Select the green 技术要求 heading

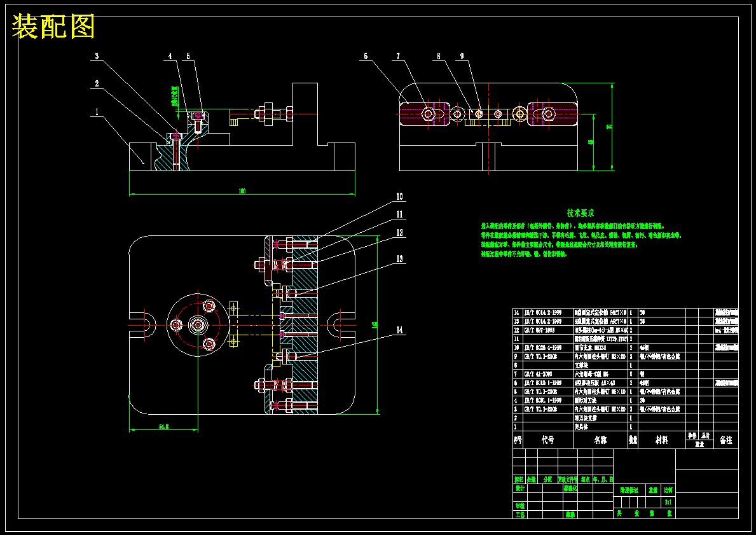click(x=581, y=212)
